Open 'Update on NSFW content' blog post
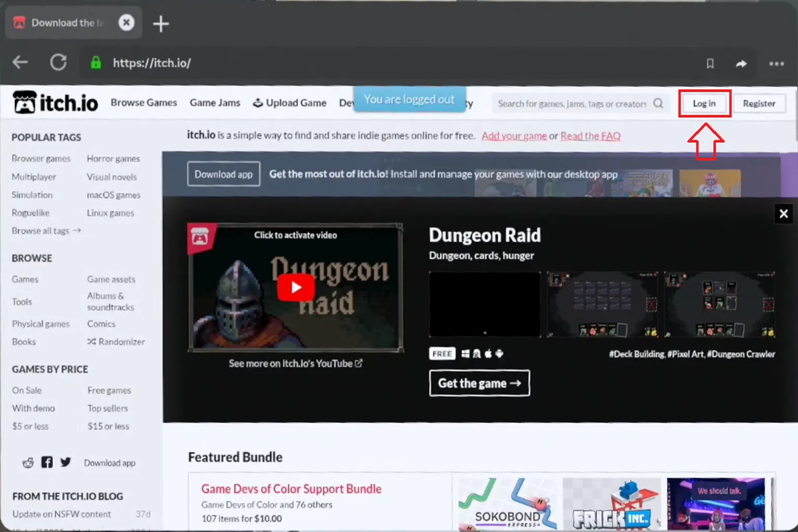The image size is (798, 532). coord(61,514)
